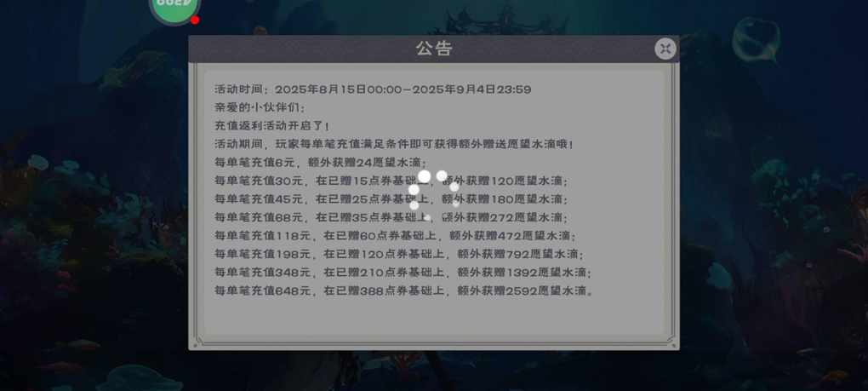
Task: Tap the red notification dot
Action: [x=195, y=20]
